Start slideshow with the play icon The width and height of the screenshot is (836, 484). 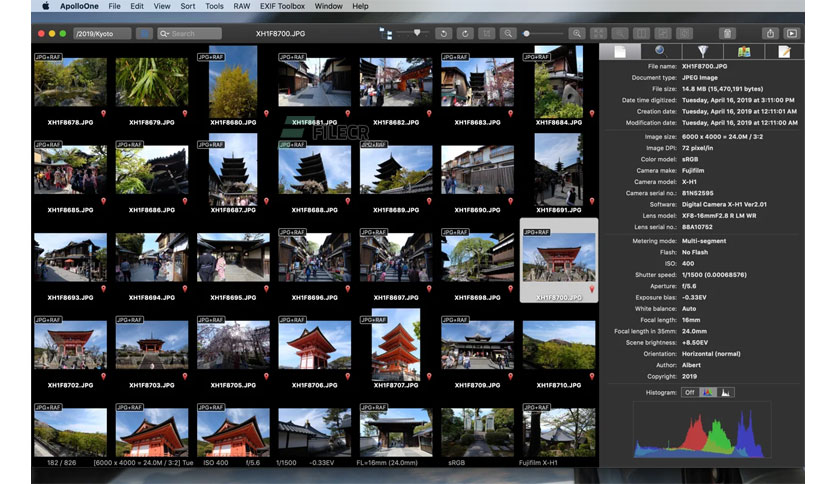point(792,34)
